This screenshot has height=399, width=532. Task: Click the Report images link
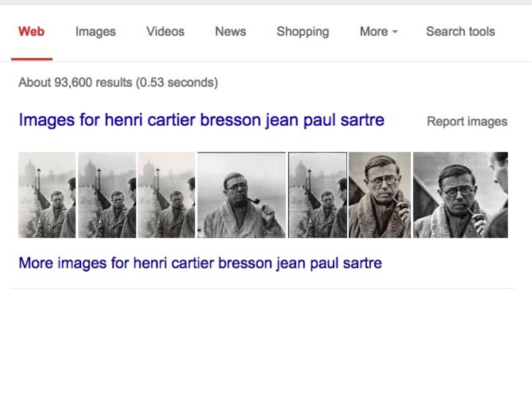pyautogui.click(x=467, y=122)
